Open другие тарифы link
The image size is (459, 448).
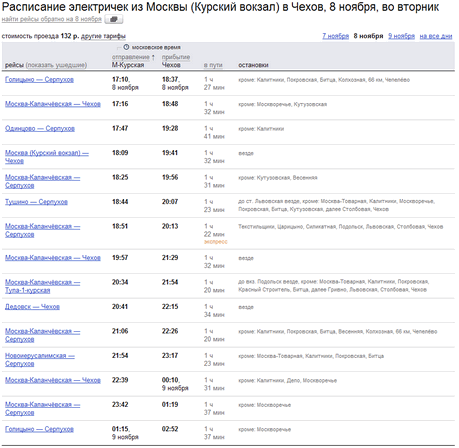point(103,36)
